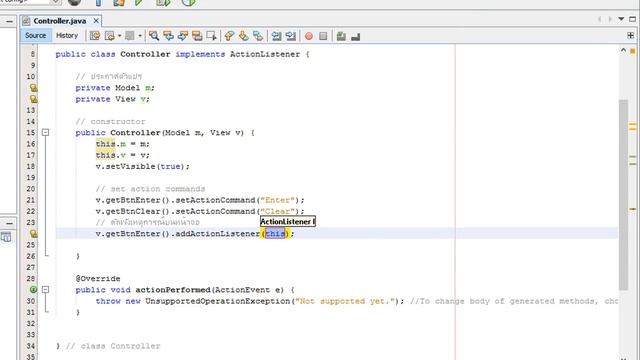This screenshot has height=360, width=640.
Task: Click the '// set action commands' comment
Action: (x=150, y=189)
